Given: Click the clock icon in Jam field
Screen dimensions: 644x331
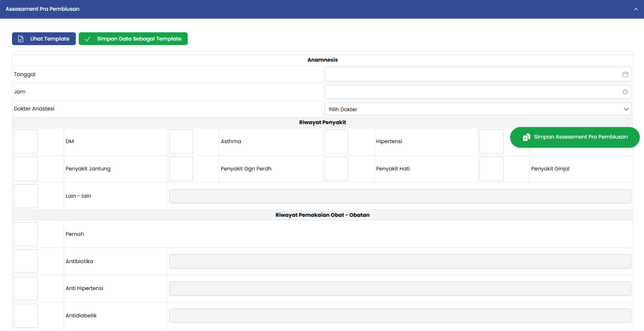Looking at the screenshot, I should 625,92.
